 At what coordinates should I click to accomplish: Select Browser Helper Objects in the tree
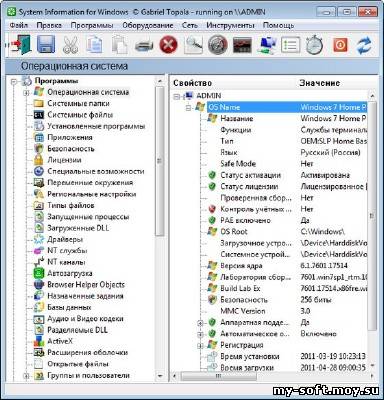click(86, 285)
